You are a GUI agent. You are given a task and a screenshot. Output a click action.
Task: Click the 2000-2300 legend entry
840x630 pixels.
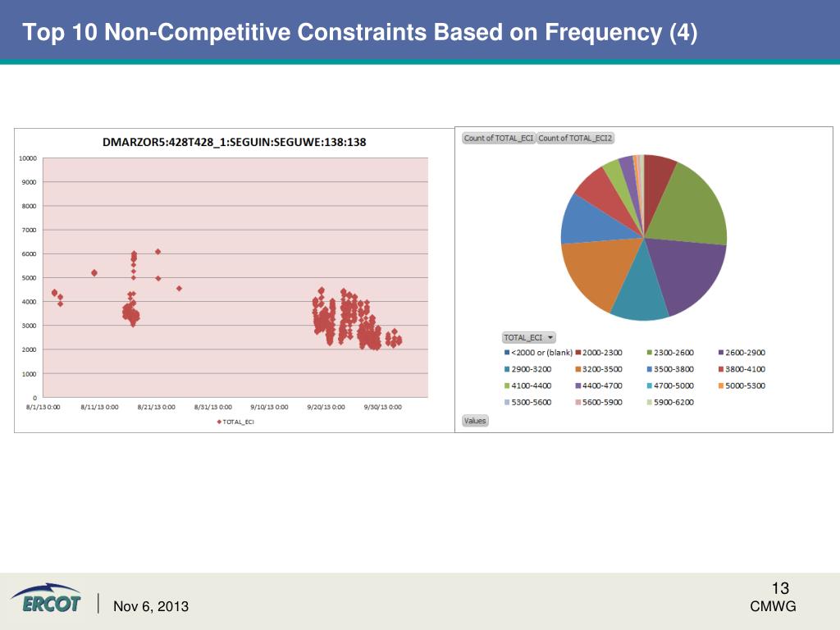(x=602, y=353)
